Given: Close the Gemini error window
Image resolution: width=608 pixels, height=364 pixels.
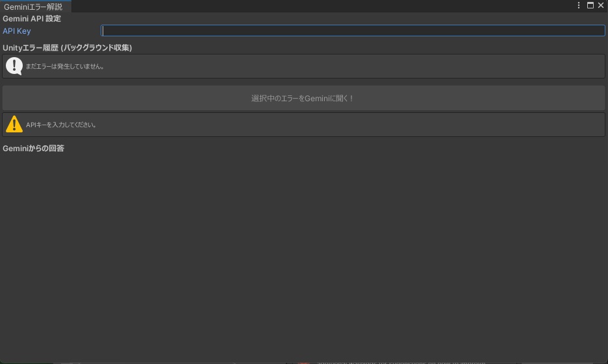Looking at the screenshot, I should tap(601, 5).
